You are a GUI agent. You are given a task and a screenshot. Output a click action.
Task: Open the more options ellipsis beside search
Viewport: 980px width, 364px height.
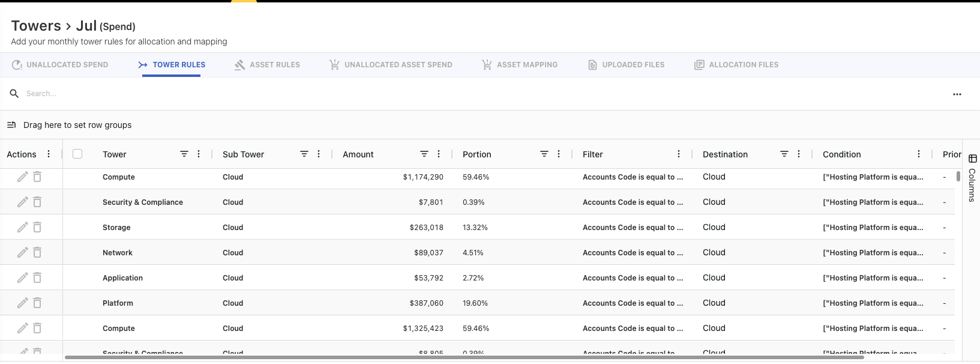coord(957,94)
